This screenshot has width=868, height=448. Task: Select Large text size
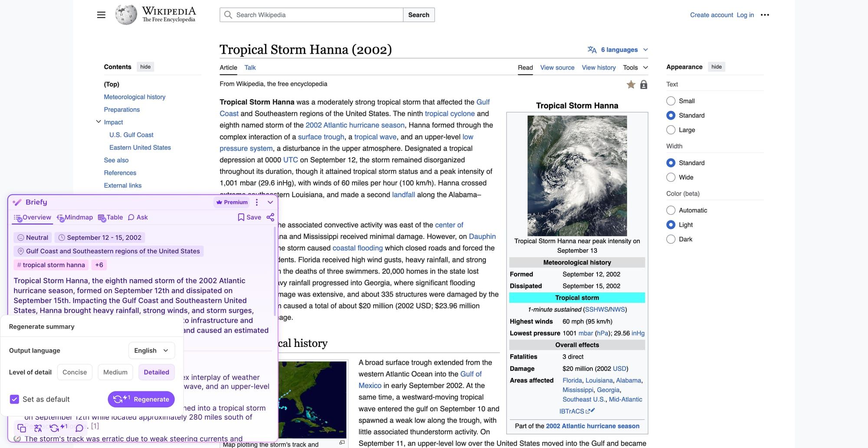(671, 130)
